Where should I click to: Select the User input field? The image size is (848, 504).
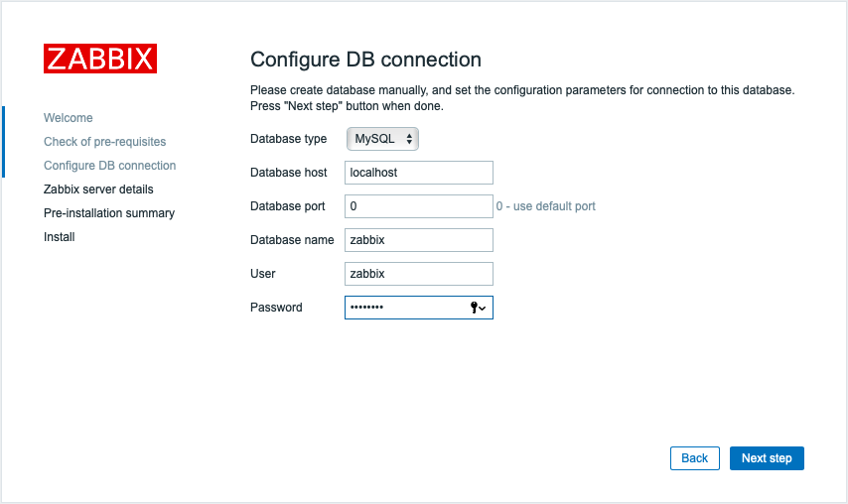point(418,274)
